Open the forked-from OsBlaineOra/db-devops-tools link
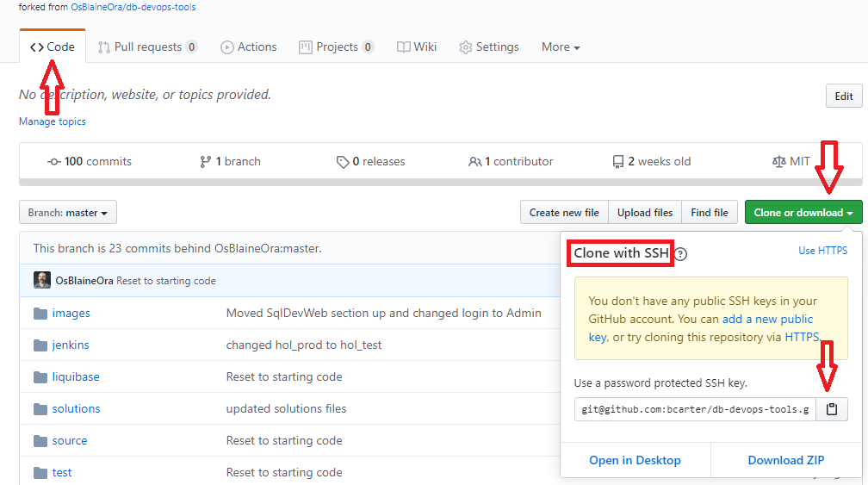This screenshot has width=868, height=485. (x=133, y=7)
